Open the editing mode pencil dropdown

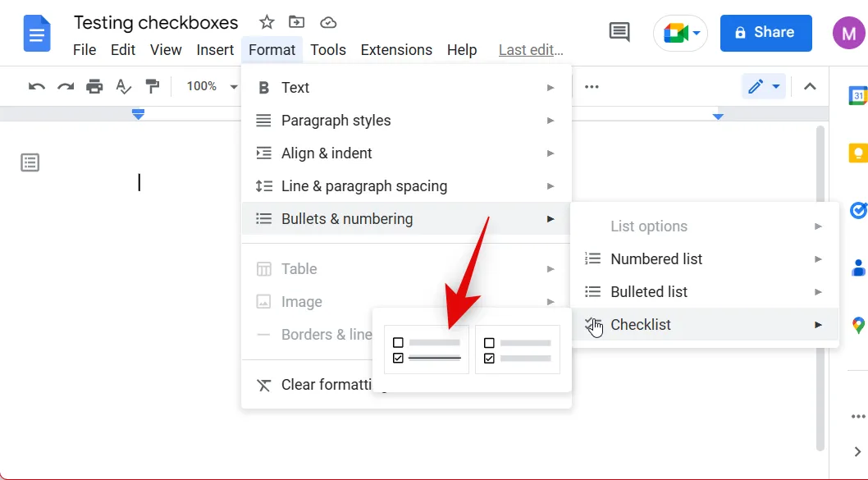coord(763,87)
